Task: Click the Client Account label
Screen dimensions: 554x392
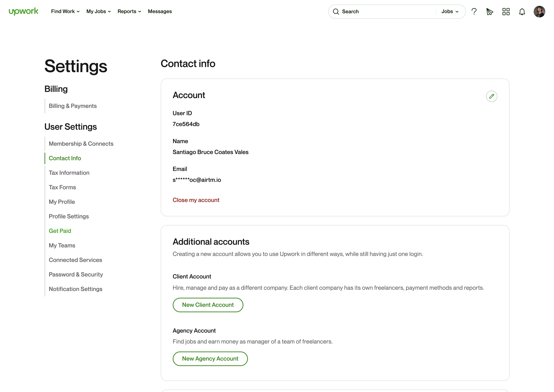Action: pos(192,277)
